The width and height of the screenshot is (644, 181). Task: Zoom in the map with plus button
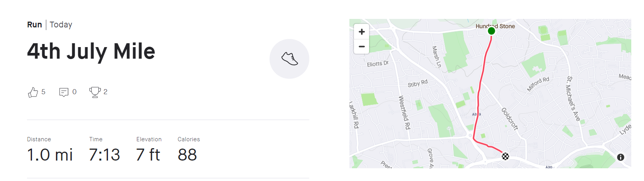click(361, 32)
